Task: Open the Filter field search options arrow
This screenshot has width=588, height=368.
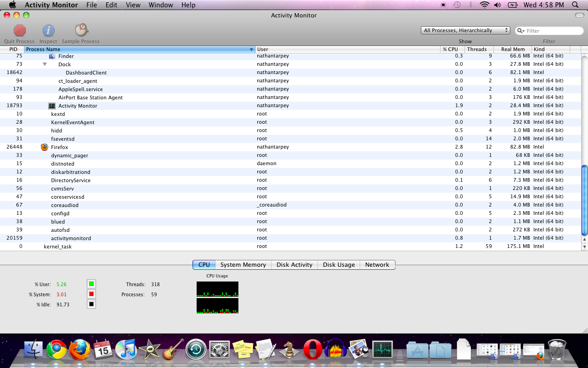Action: coord(521,31)
